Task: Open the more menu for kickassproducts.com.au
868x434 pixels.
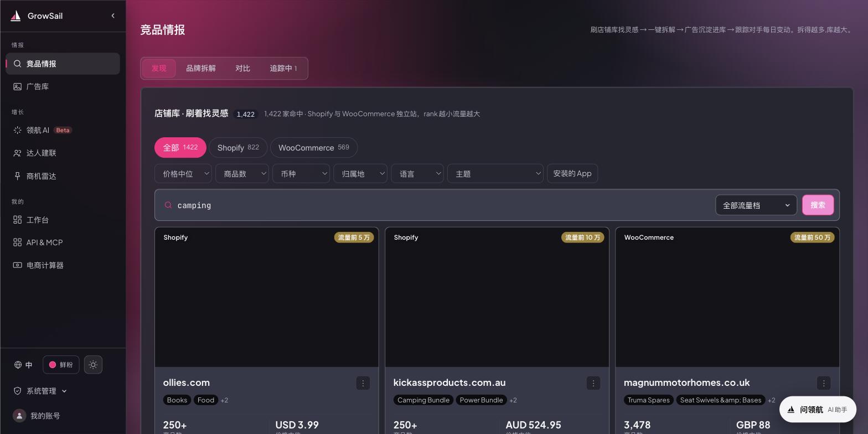Action: [x=593, y=383]
